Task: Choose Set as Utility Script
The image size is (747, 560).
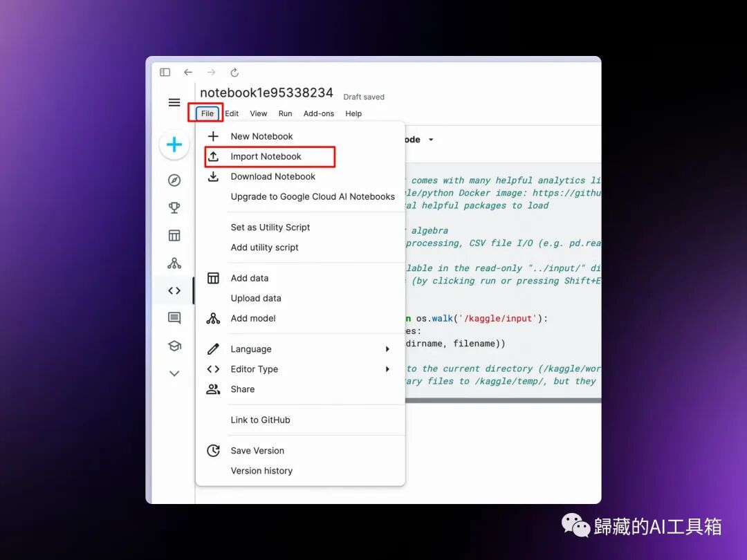Action: click(x=300, y=227)
